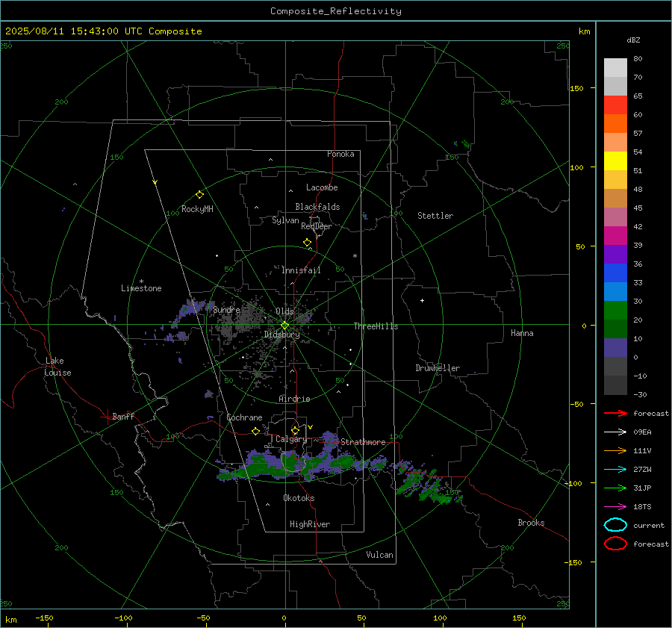The width and height of the screenshot is (672, 628).
Task: Click the dBZ legend heading
Action: coord(633,40)
